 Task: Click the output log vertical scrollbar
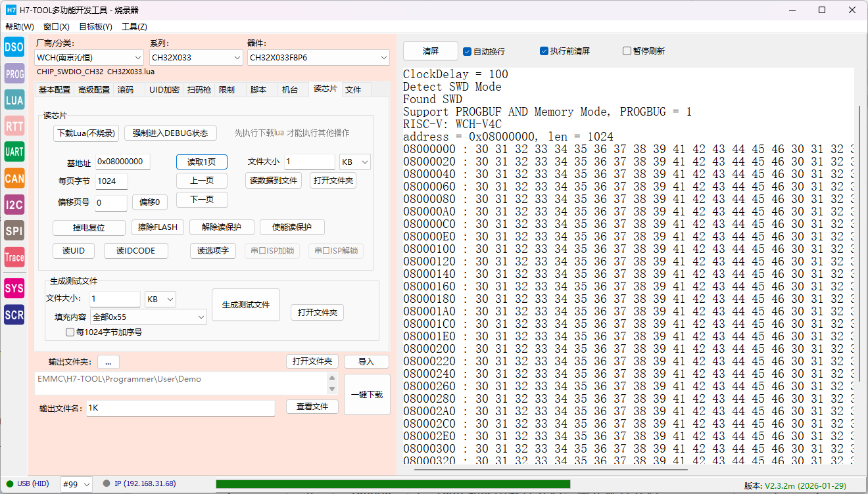tap(859, 242)
